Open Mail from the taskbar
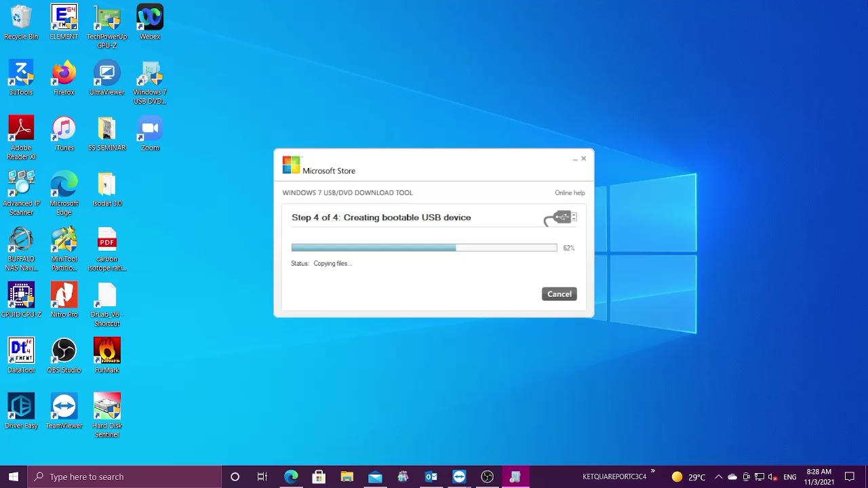The width and height of the screenshot is (868, 488). click(x=375, y=476)
